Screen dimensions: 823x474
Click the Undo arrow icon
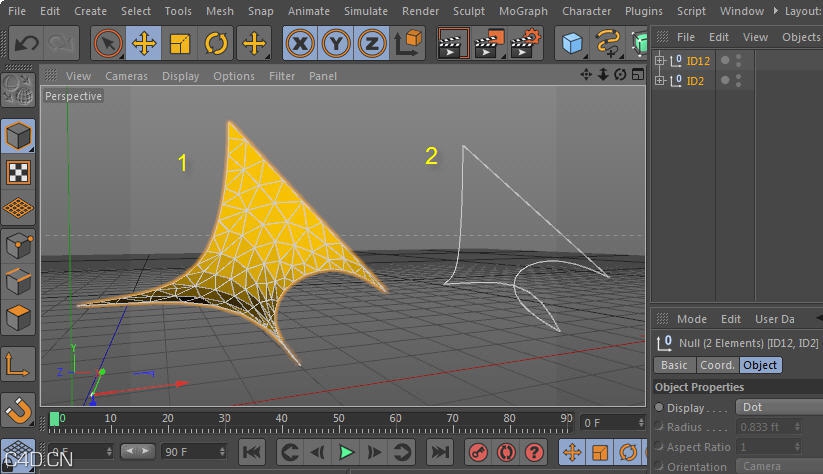tap(26, 43)
